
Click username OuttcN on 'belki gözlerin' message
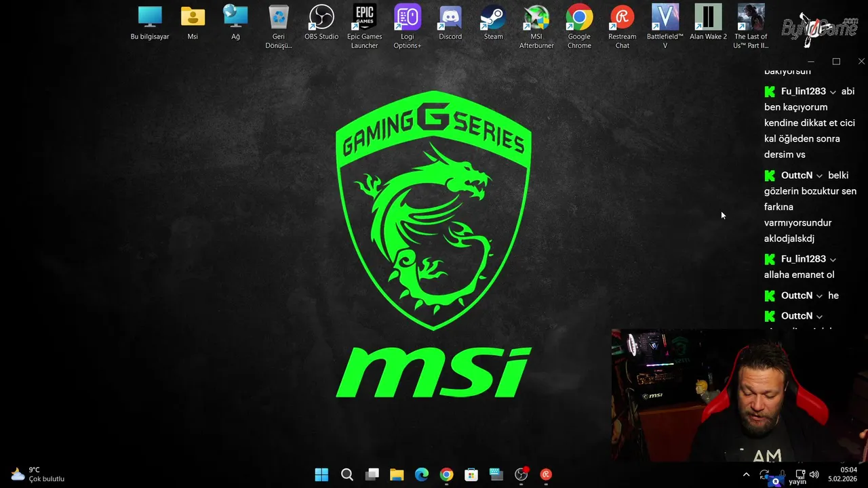click(797, 176)
